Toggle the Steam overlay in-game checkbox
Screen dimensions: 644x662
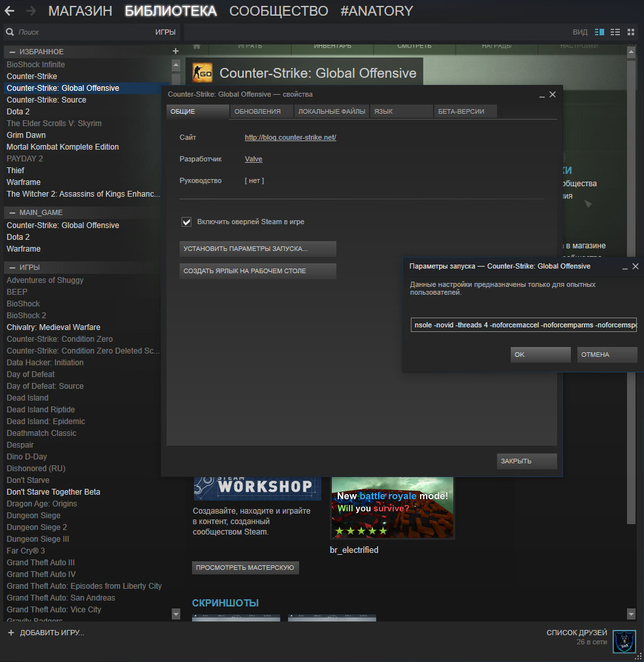(186, 222)
